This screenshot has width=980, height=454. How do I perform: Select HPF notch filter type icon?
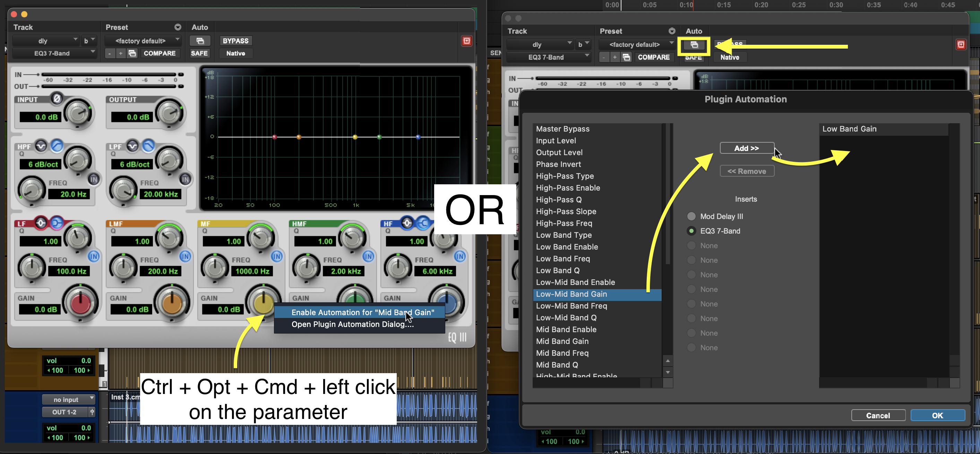[41, 146]
